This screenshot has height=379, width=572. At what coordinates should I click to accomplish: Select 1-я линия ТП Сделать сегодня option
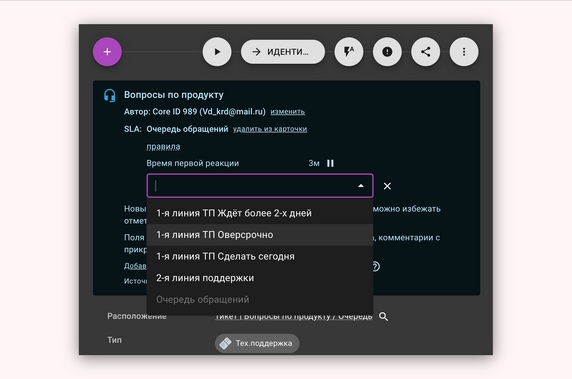pos(260,256)
